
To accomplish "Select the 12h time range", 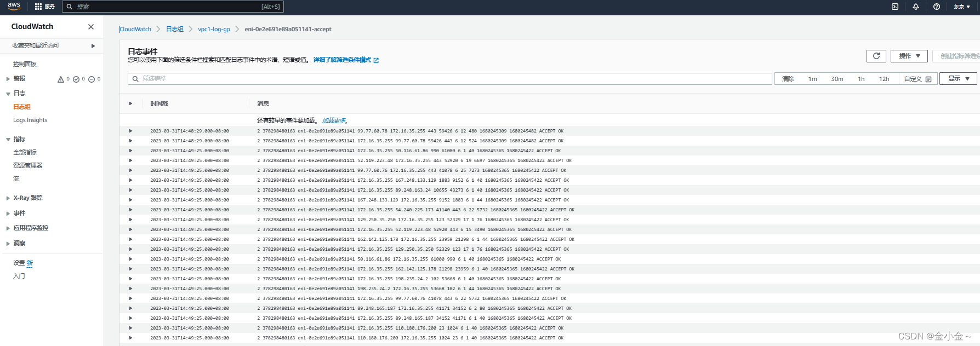I will pyautogui.click(x=884, y=79).
